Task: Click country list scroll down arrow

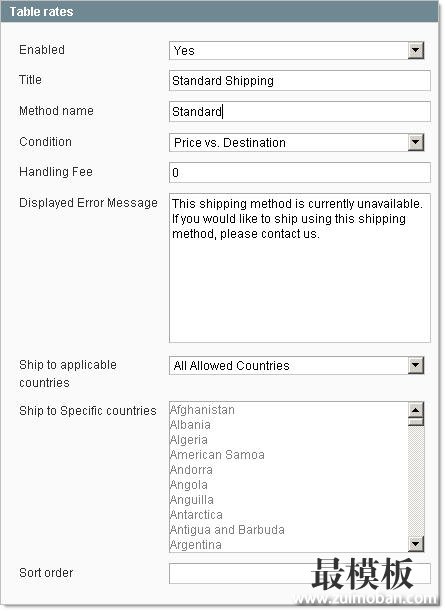Action: (x=415, y=544)
